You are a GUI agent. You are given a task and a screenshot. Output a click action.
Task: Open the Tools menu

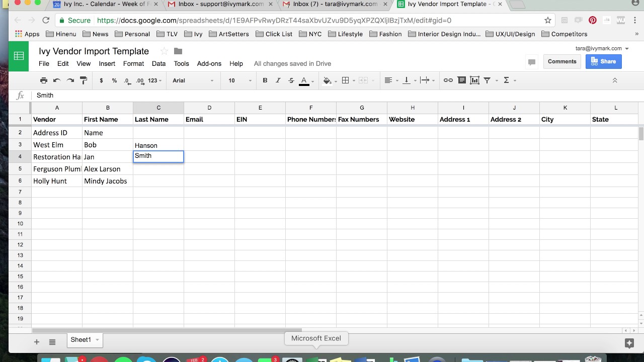(182, 64)
